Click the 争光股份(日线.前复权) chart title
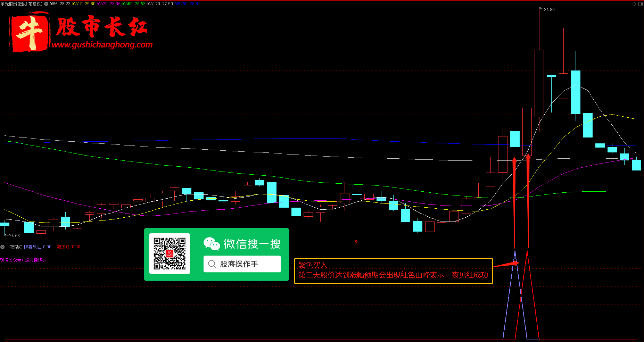 [22, 4]
